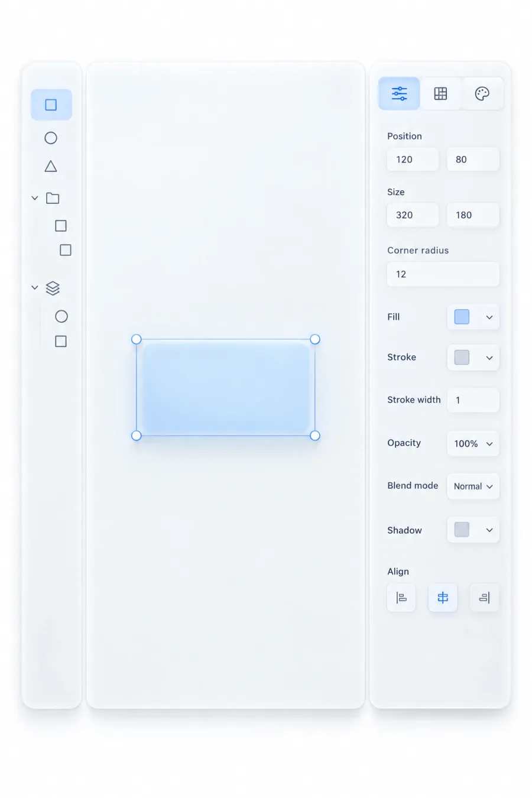Select the Ellipse tool
This screenshot has height=798, width=532.
pos(51,138)
